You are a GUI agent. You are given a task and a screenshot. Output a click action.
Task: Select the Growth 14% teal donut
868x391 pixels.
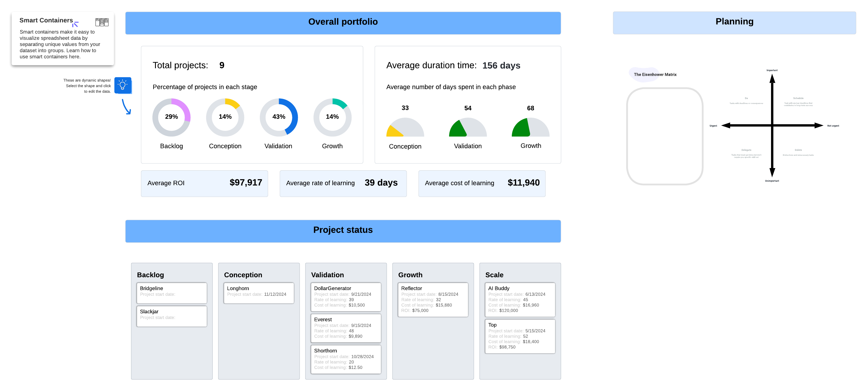[x=332, y=117]
